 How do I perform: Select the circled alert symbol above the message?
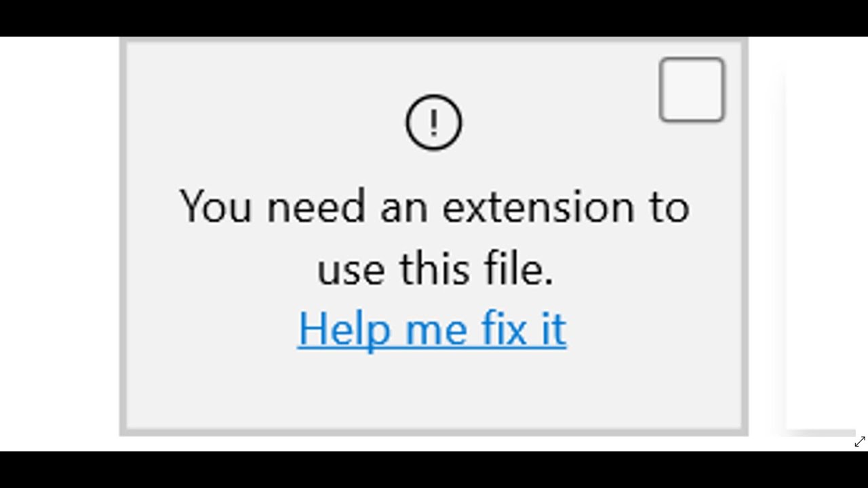[x=433, y=121]
